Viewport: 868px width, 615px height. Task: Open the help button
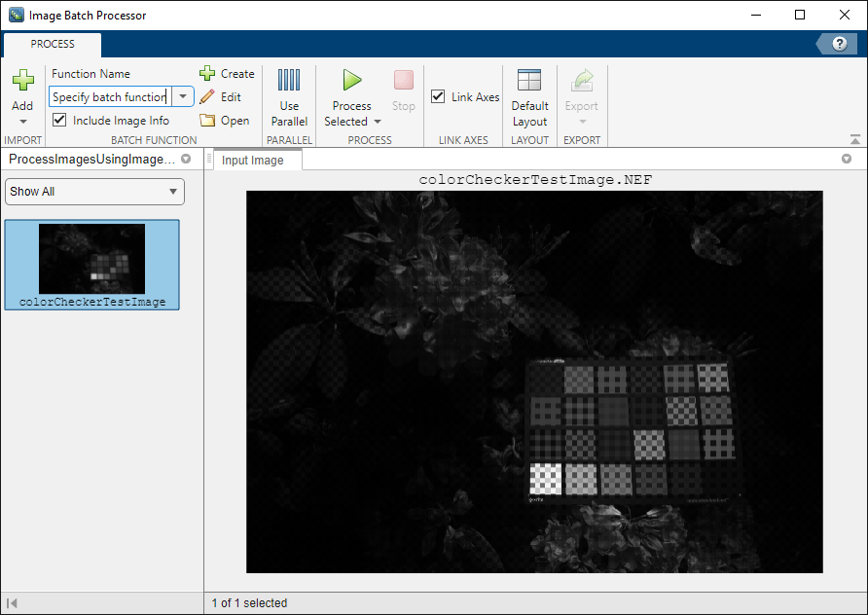click(x=839, y=43)
